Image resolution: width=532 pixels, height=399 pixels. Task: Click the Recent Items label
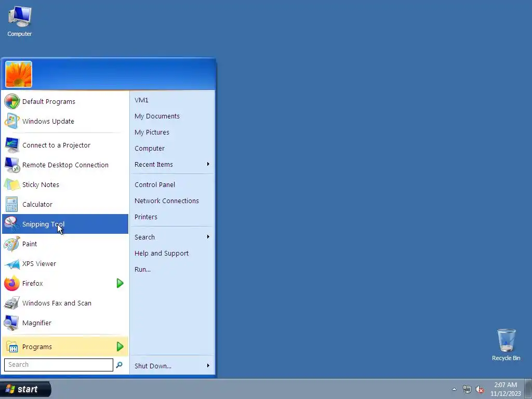[154, 165]
